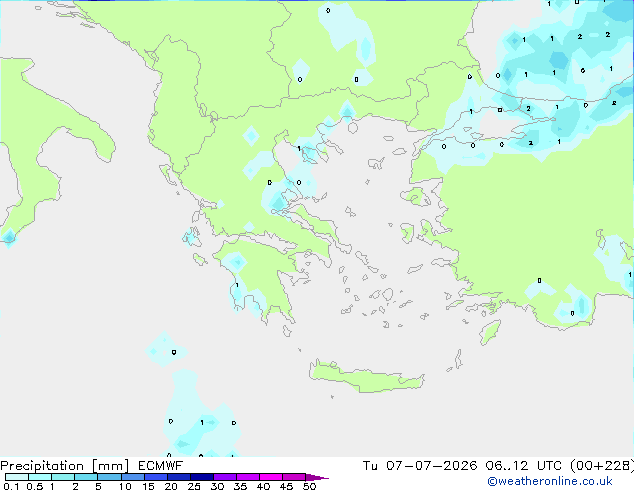Click the "(00+228)" forecast step text
This screenshot has height=490, width=634.
click(x=602, y=466)
